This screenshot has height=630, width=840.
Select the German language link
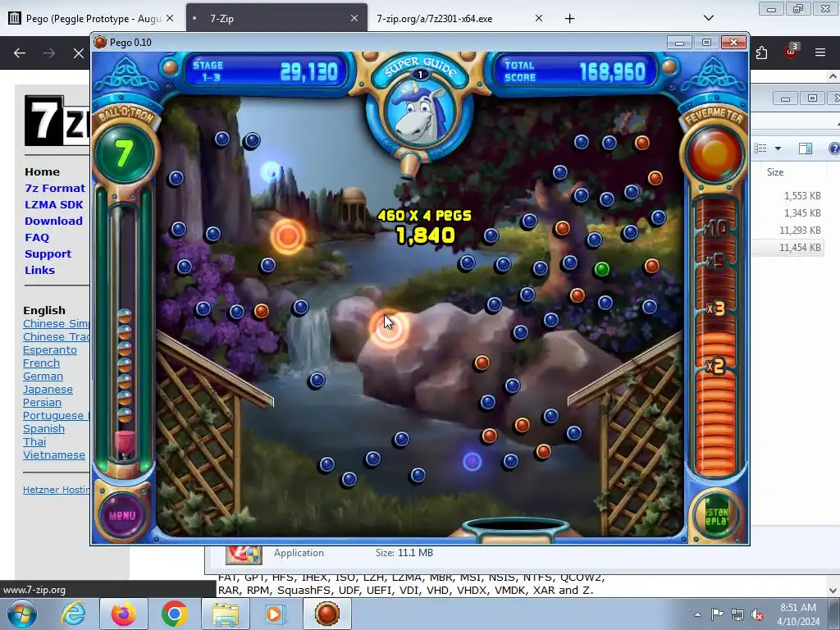(43, 377)
